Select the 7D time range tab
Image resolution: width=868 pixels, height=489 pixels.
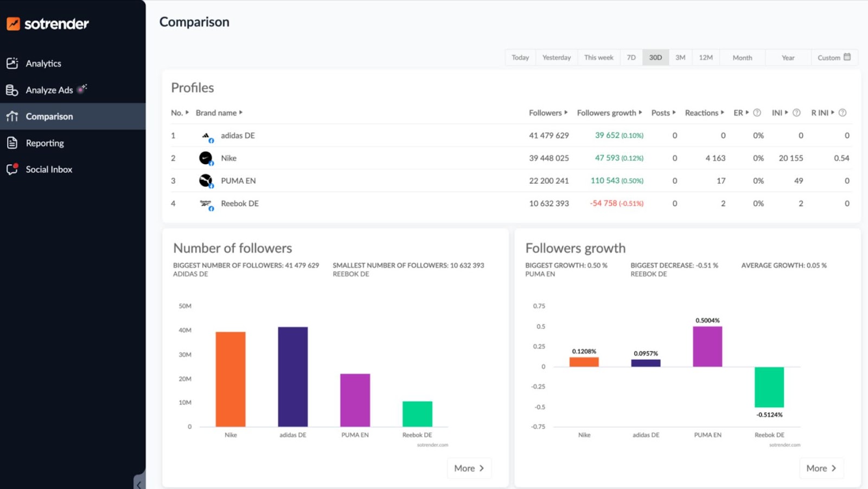coord(631,57)
